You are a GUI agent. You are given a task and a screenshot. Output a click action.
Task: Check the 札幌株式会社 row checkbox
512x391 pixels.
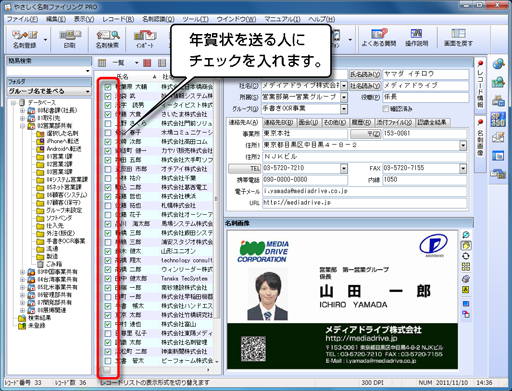108,206
